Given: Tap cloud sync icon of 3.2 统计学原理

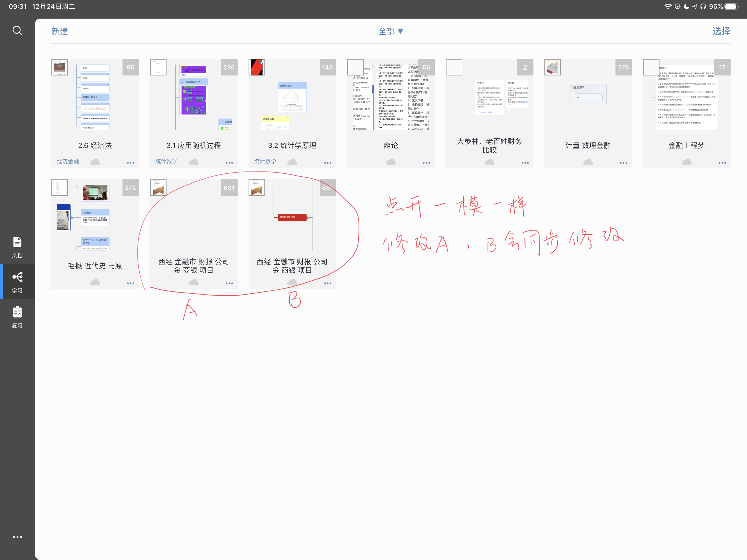Looking at the screenshot, I should point(292,162).
